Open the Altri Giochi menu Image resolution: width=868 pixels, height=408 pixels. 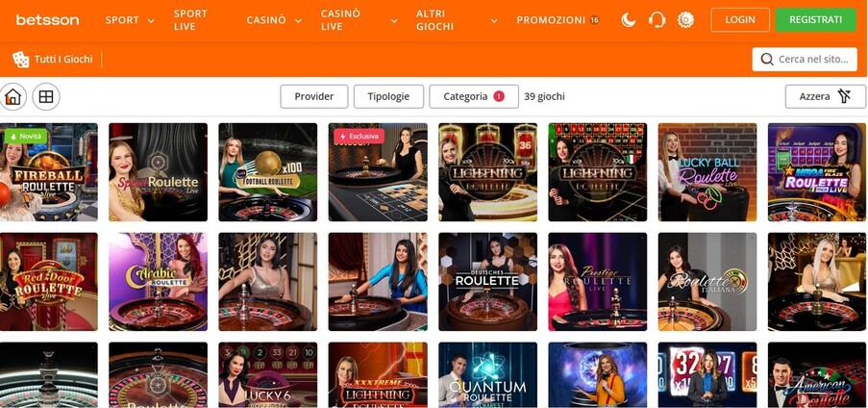pos(457,20)
